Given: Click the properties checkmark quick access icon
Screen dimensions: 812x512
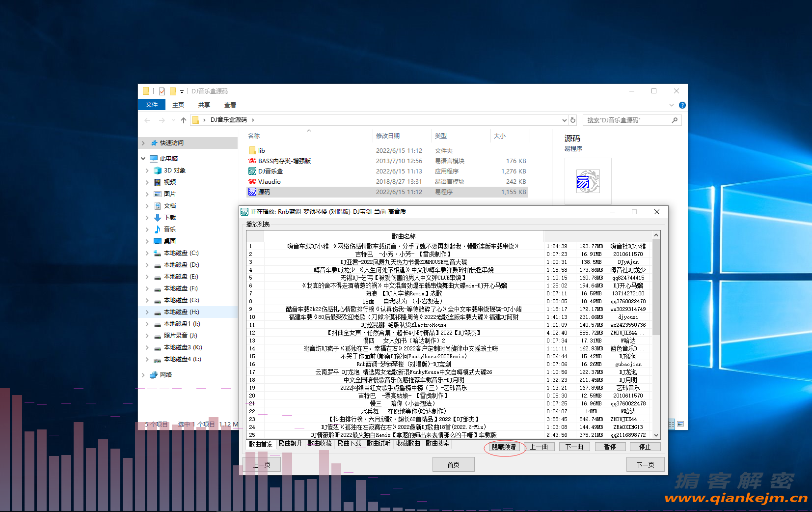Looking at the screenshot, I should point(162,91).
